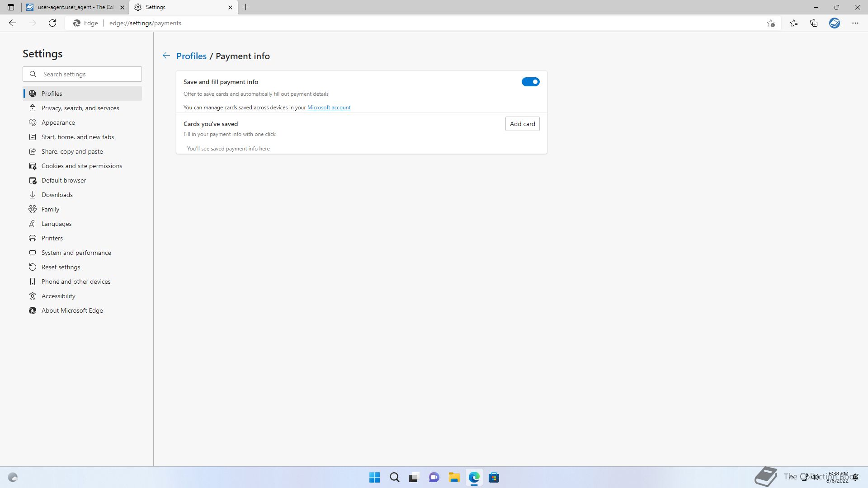
Task: Open the Collections toolbar icon
Action: pyautogui.click(x=814, y=23)
